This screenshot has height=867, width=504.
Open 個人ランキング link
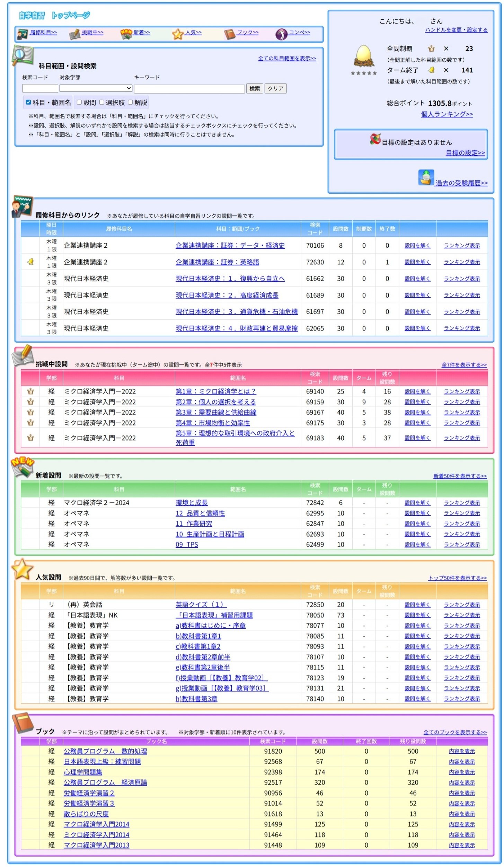[x=446, y=114]
